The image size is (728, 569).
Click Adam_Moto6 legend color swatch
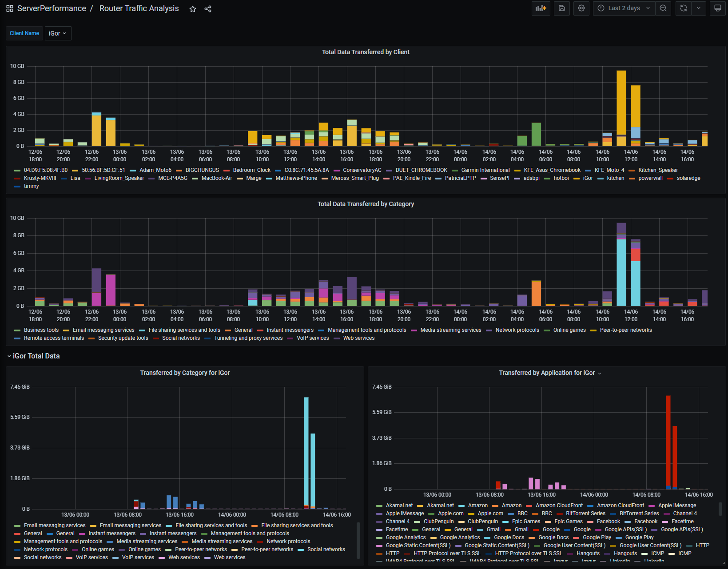pyautogui.click(x=133, y=171)
